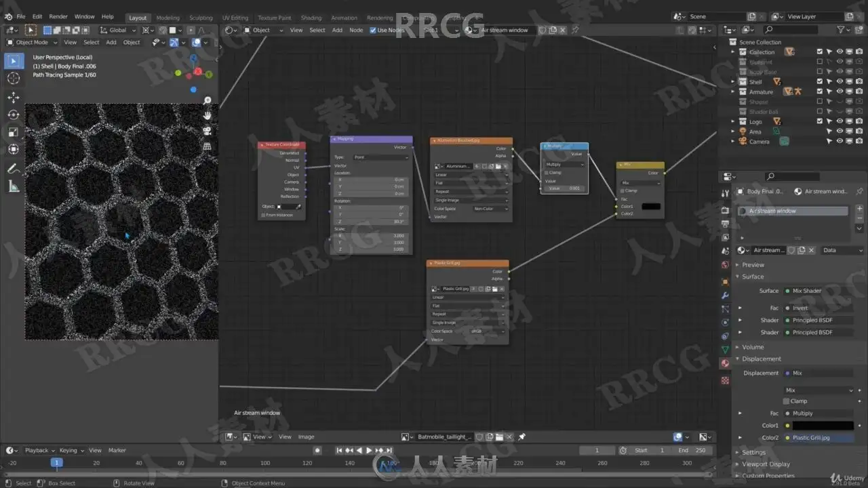The height and width of the screenshot is (488, 868).
Task: Play the timeline animation
Action: point(369,450)
